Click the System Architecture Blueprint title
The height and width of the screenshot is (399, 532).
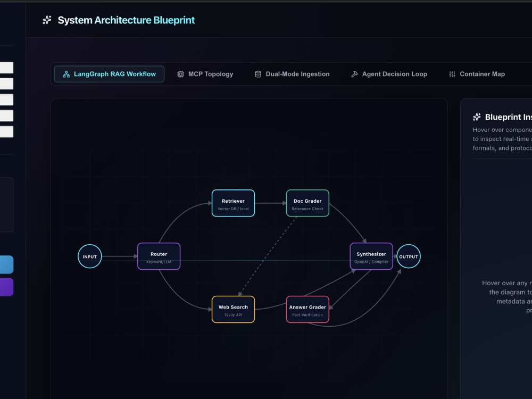coord(126,20)
